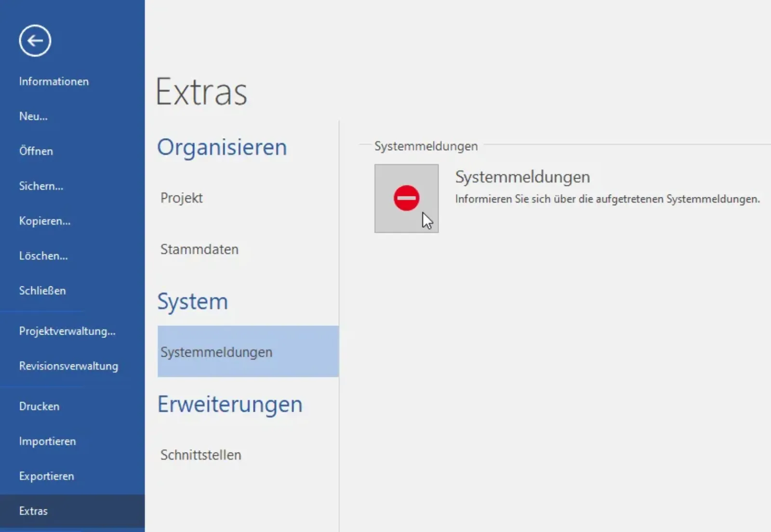
Task: Open the Projekt item under Organisieren
Action: [182, 198]
